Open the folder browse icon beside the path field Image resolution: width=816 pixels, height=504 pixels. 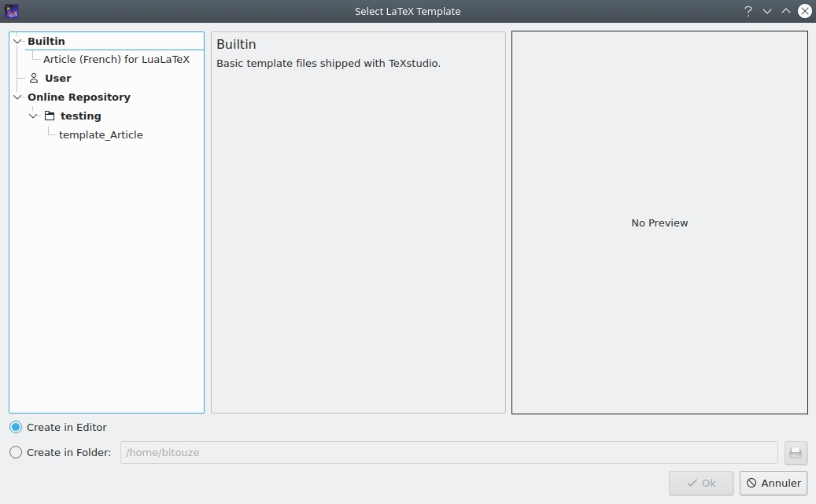coord(795,452)
